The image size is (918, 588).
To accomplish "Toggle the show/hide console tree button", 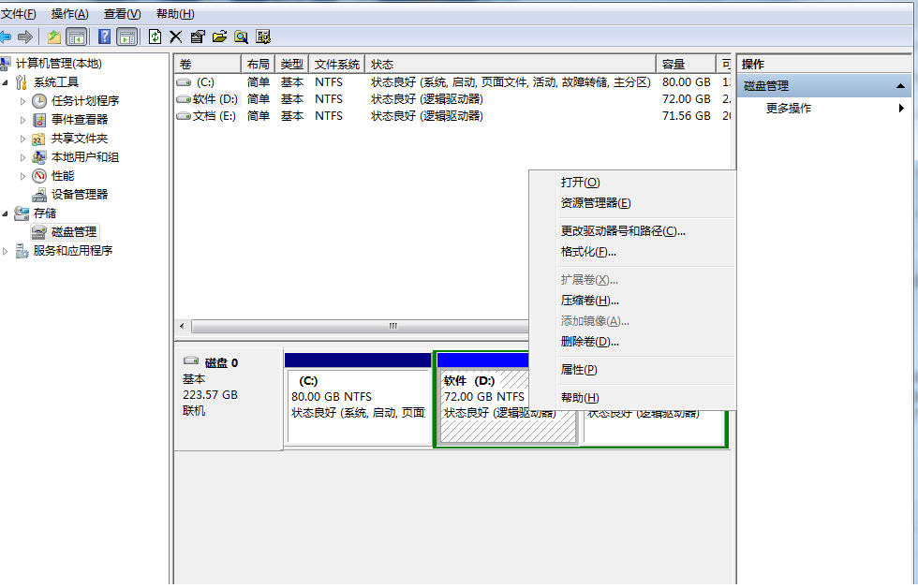I will [76, 37].
